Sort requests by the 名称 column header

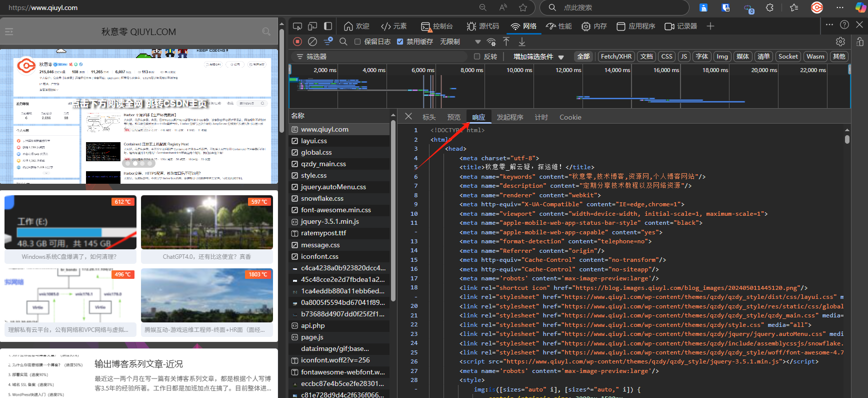pyautogui.click(x=339, y=116)
